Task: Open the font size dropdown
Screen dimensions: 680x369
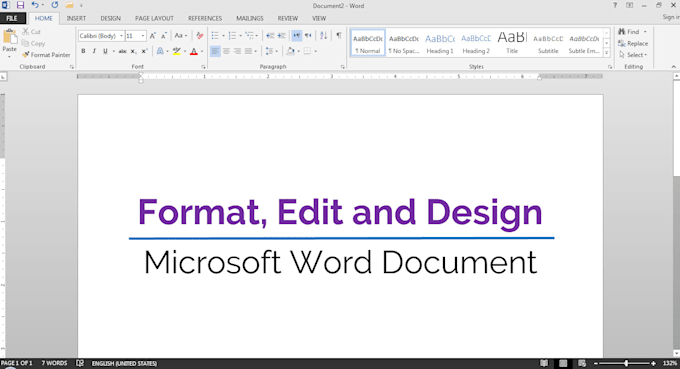Action: (x=143, y=36)
